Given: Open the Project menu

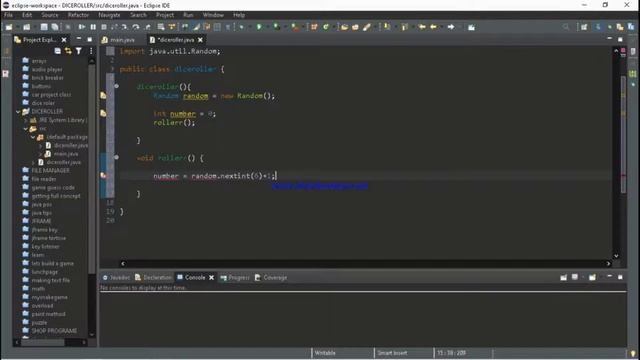Looking at the screenshot, I should pos(165,15).
